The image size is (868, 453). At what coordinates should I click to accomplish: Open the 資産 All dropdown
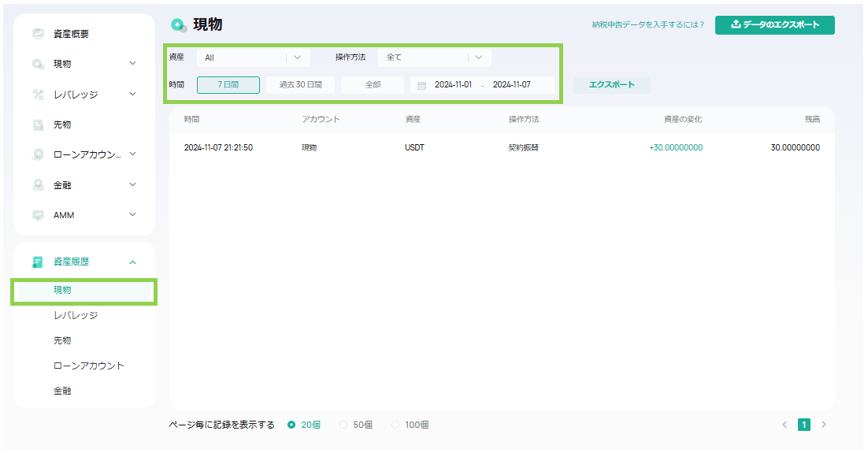tap(254, 58)
